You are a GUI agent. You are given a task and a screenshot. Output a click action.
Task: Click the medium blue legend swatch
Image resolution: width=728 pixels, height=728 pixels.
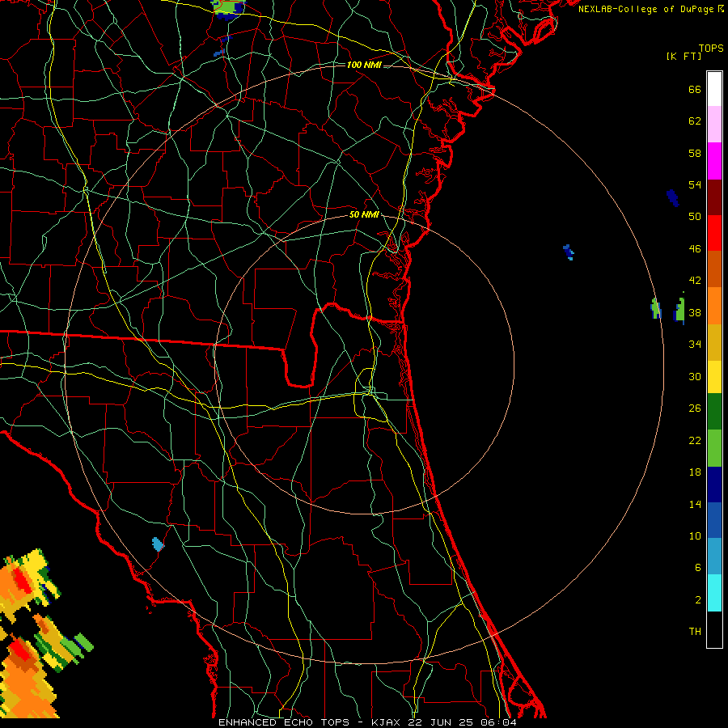tap(714, 520)
